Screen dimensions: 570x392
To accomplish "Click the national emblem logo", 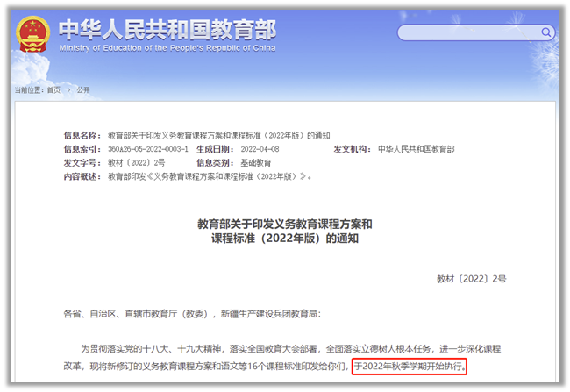I will coord(32,34).
